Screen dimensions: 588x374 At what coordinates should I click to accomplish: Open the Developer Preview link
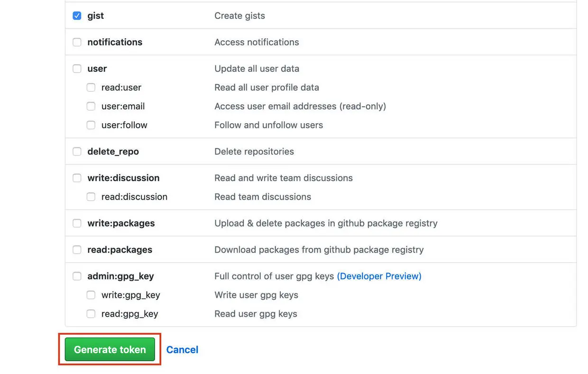pyautogui.click(x=379, y=276)
